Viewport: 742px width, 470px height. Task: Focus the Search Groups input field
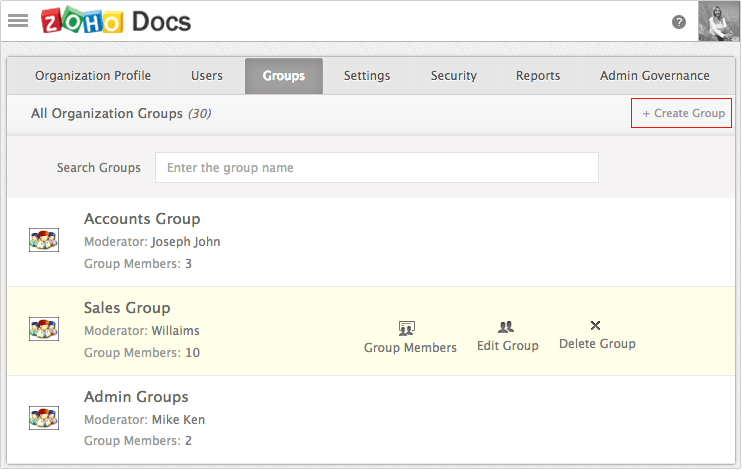(377, 168)
